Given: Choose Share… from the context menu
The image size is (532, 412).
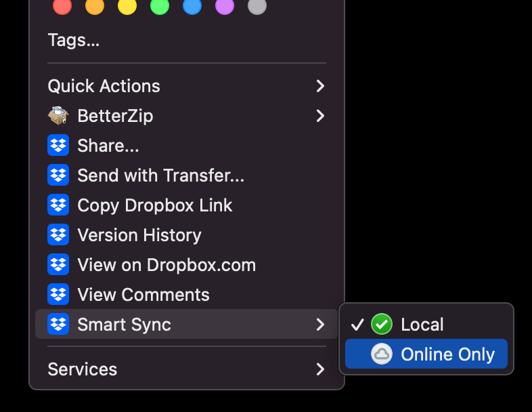Looking at the screenshot, I should [x=187, y=146].
